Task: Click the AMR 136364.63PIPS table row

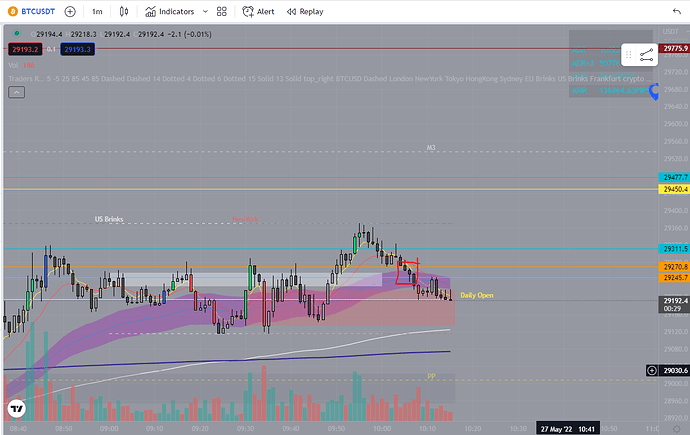Action: click(610, 90)
